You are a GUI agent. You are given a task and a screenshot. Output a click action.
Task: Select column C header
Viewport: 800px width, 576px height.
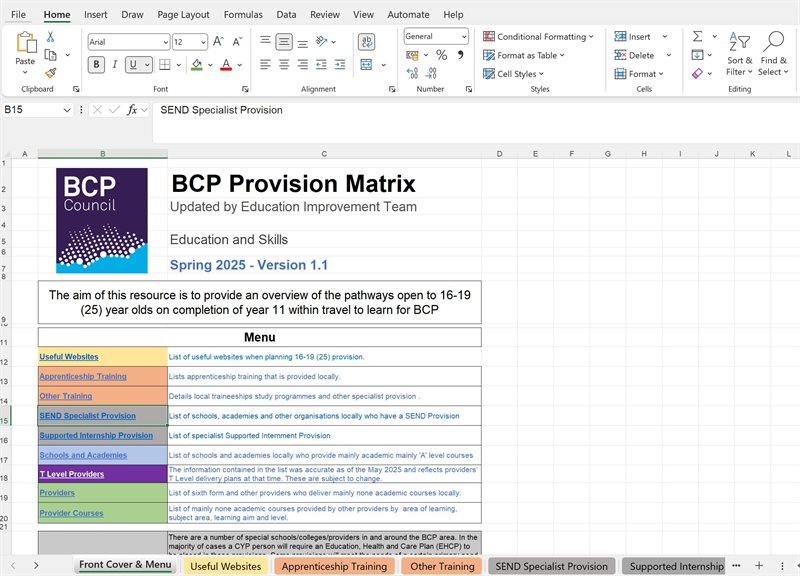point(324,154)
